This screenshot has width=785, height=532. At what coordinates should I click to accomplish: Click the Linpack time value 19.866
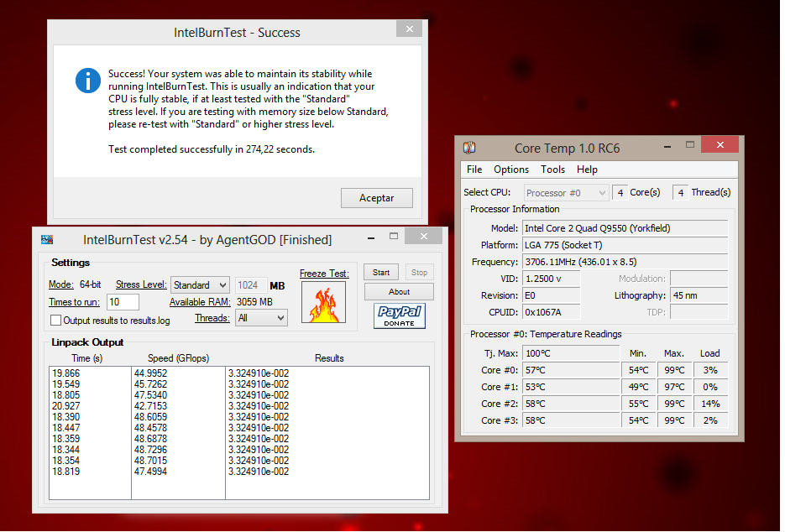tap(65, 373)
